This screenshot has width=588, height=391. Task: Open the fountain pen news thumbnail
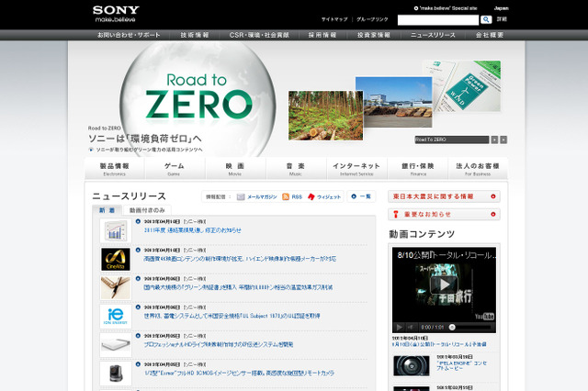coord(116,287)
